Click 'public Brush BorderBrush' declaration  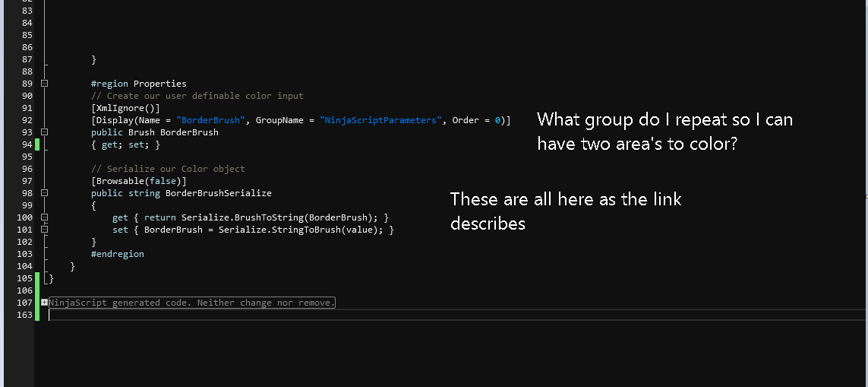coord(155,132)
